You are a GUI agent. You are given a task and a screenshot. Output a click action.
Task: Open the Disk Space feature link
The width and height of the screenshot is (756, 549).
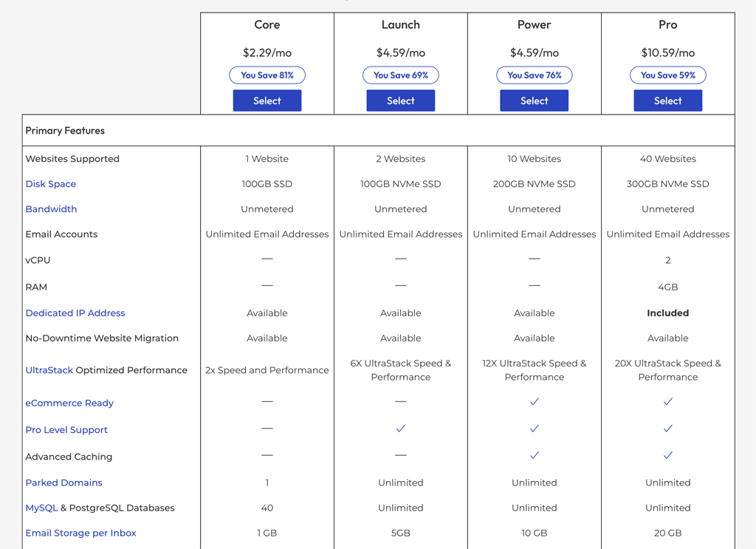50,183
